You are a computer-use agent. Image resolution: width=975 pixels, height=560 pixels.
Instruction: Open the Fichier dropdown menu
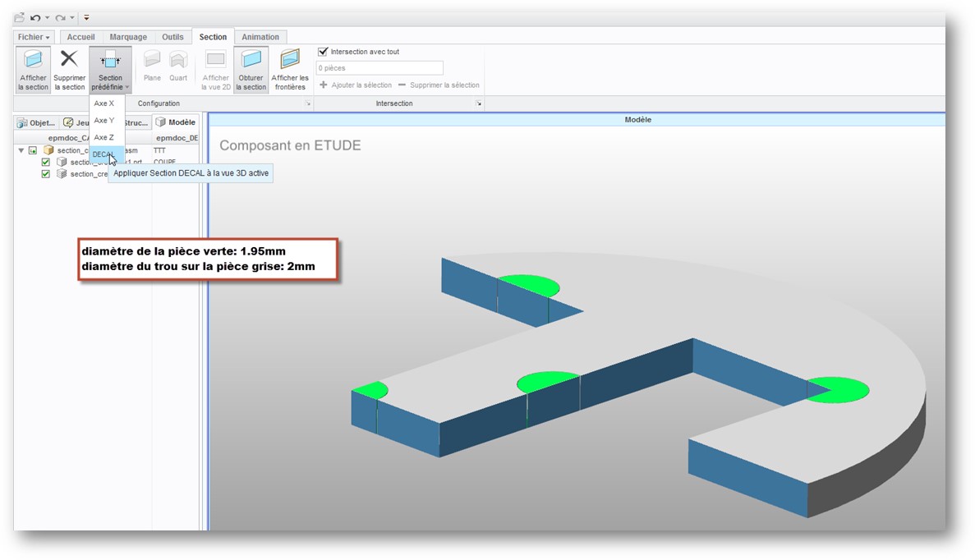(x=34, y=37)
